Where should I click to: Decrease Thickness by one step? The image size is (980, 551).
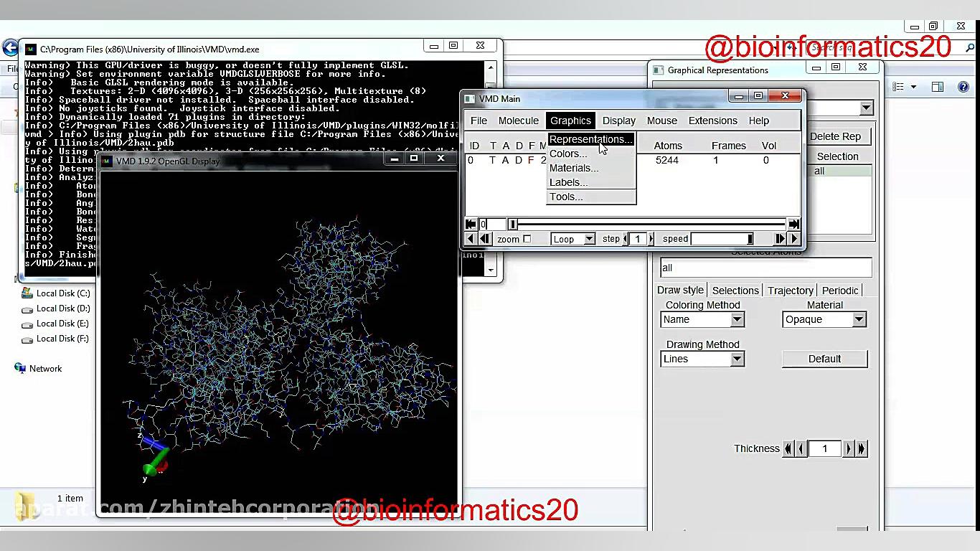pos(801,448)
